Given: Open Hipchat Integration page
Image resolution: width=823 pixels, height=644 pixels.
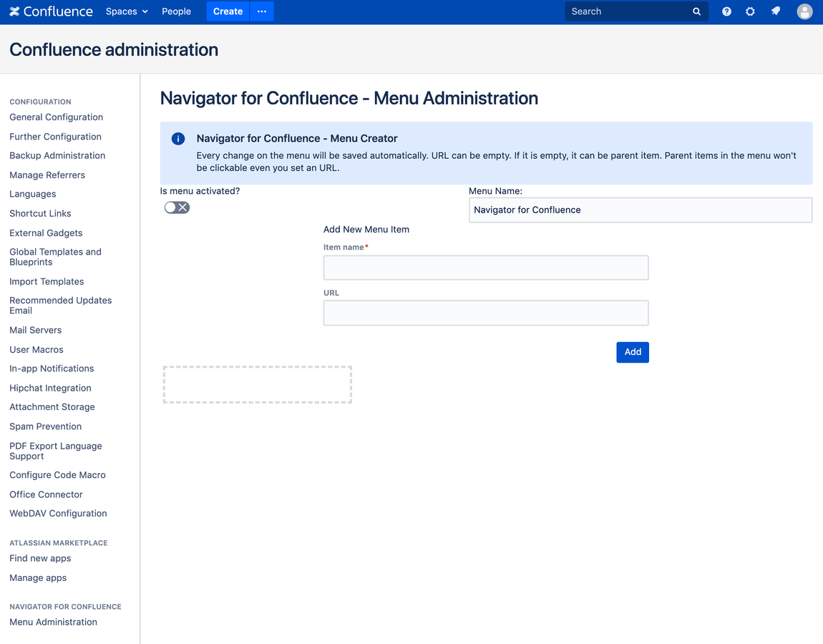Looking at the screenshot, I should [50, 388].
